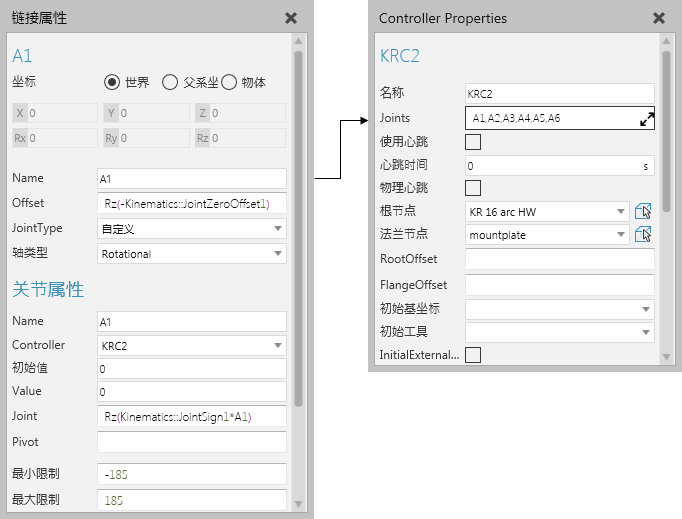This screenshot has width=682, height=519.
Task: Tick the InitialExternal checkbox
Action: click(474, 354)
